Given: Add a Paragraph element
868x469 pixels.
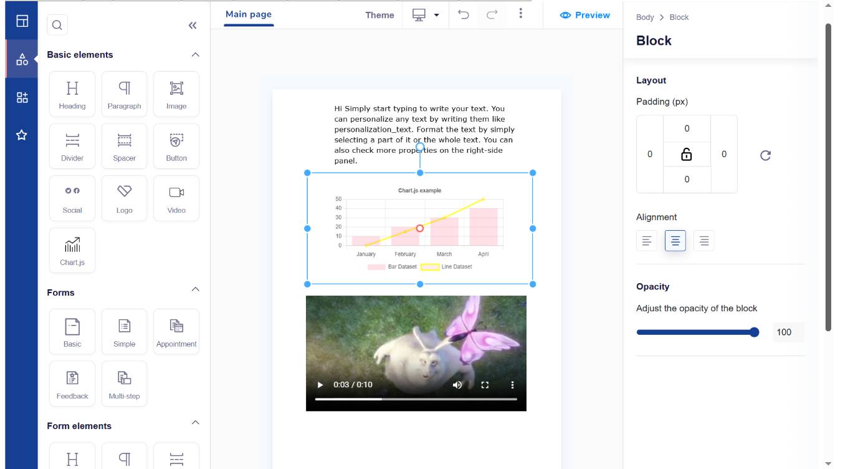Looking at the screenshot, I should click(124, 94).
